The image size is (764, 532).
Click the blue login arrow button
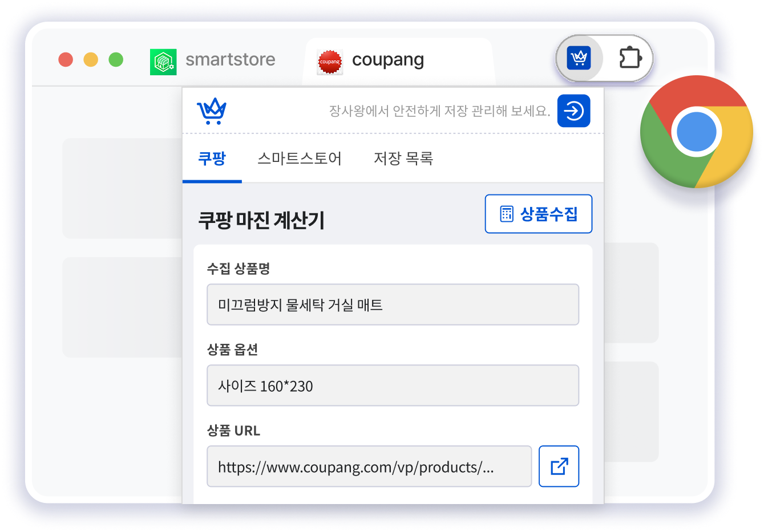(573, 111)
